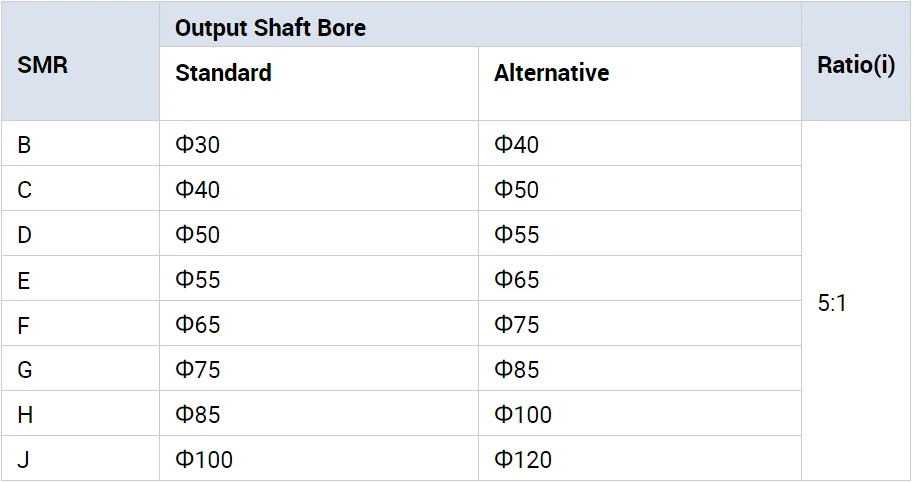Select SMR row F cell
Screen dimensions: 915x483
80,323
